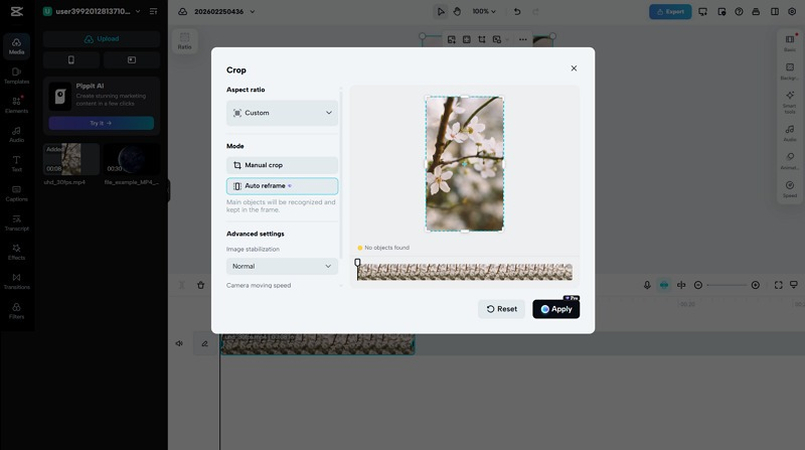Viewport: 805px width, 450px height.
Task: Click the crop icon in floating toolbar
Action: [x=482, y=40]
